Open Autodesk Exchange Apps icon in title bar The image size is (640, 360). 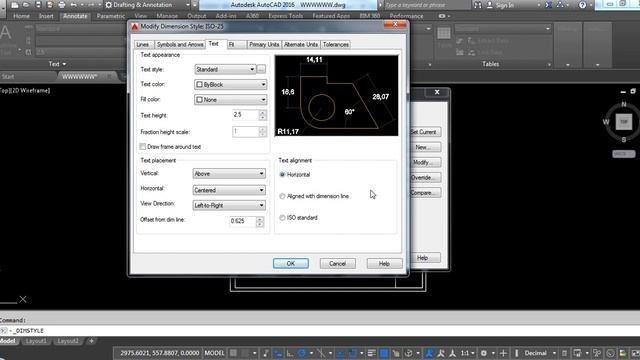pyautogui.click(x=549, y=5)
